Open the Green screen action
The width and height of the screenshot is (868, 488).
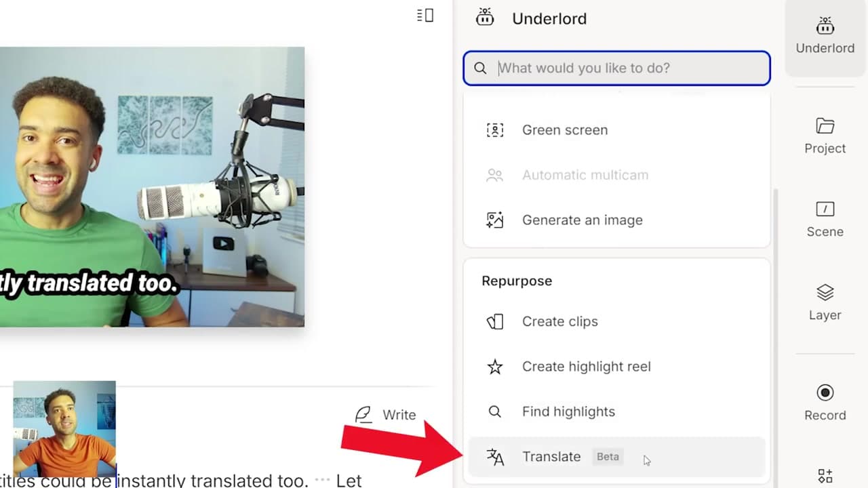(x=616, y=130)
